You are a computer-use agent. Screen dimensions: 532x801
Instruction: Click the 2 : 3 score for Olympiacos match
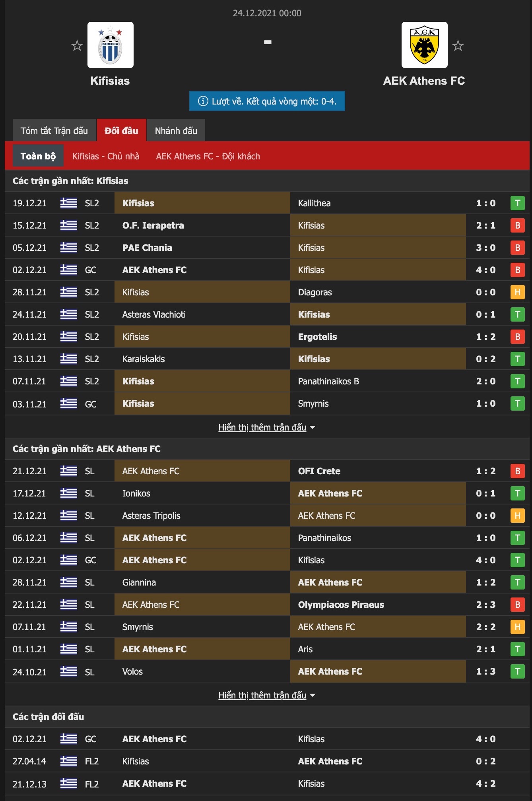[486, 605]
